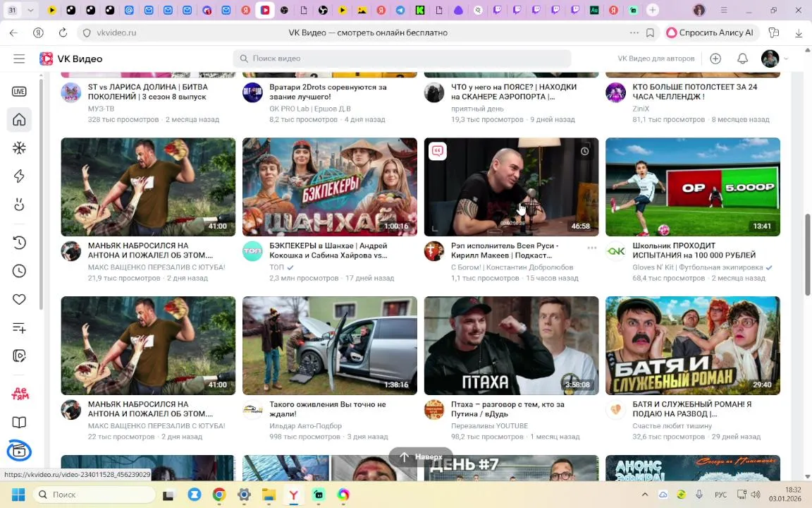
Task: Open the БЭКПЕКЕРЫ Шанхай video thumbnail
Action: pyautogui.click(x=329, y=186)
